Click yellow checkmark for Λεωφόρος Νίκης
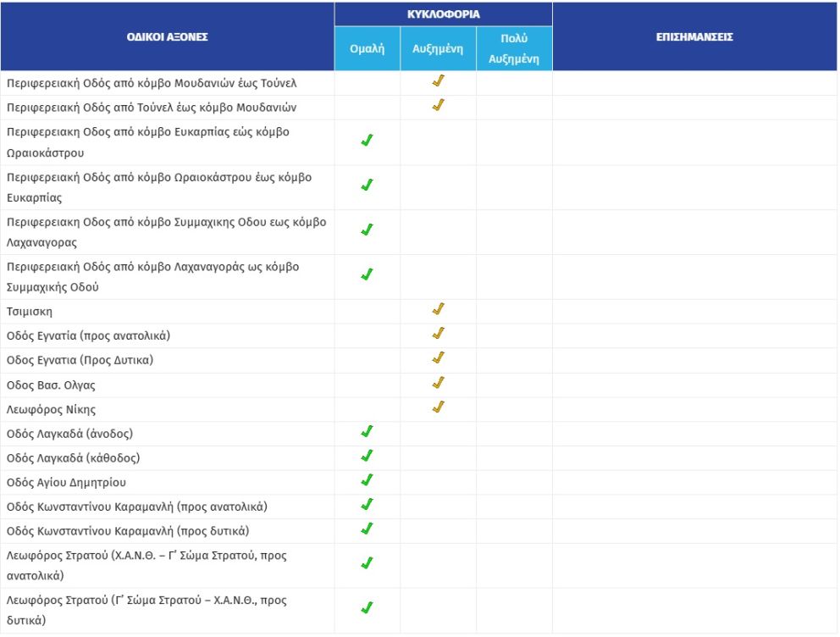 [x=438, y=407]
